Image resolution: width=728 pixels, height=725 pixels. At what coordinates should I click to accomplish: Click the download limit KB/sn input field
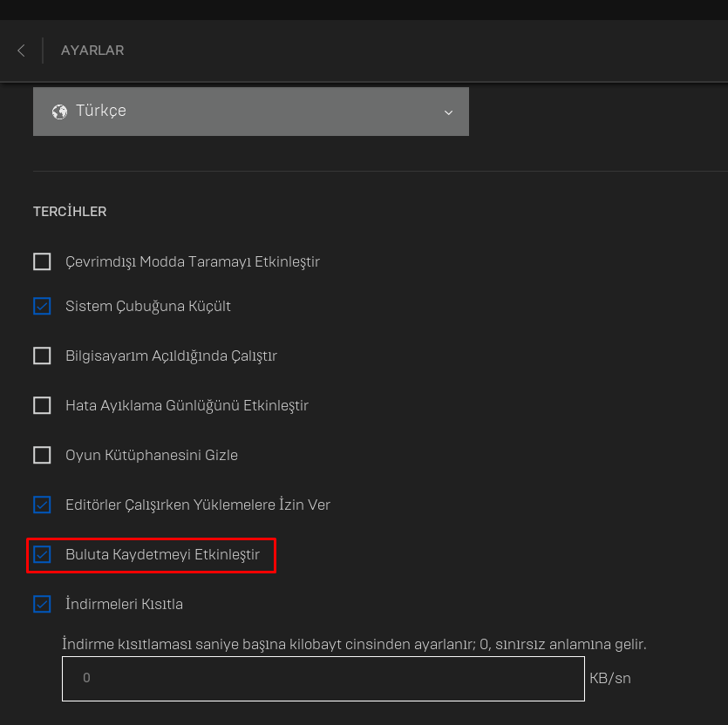323,678
